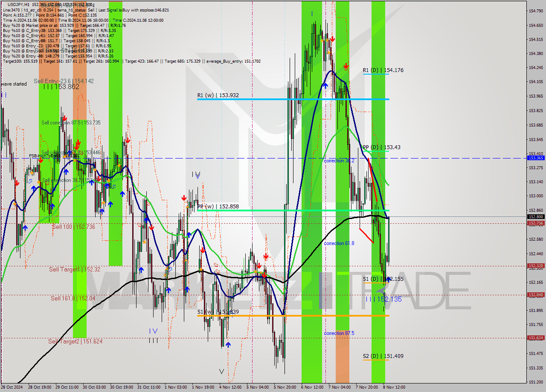Select the '6 Nov 12:00' time axis label
This screenshot has width=546, height=392.
tap(312, 387)
